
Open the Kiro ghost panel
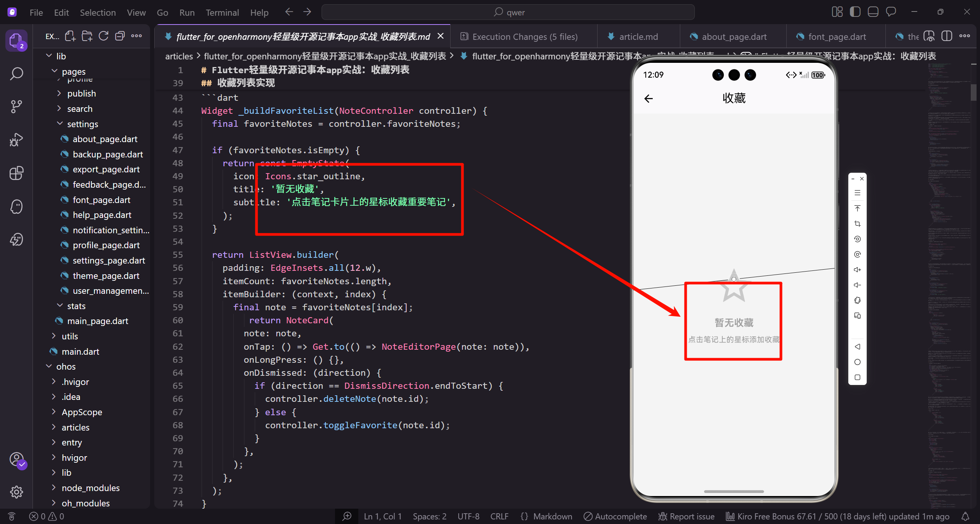click(16, 206)
